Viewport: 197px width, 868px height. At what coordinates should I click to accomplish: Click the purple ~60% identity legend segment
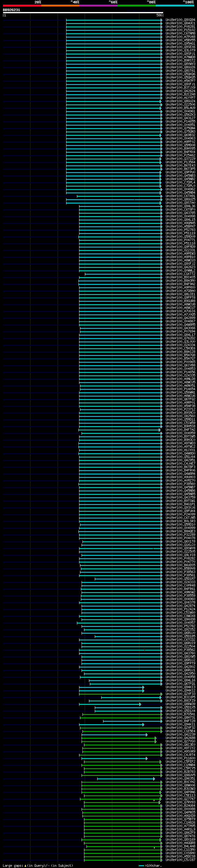pos(98,6)
